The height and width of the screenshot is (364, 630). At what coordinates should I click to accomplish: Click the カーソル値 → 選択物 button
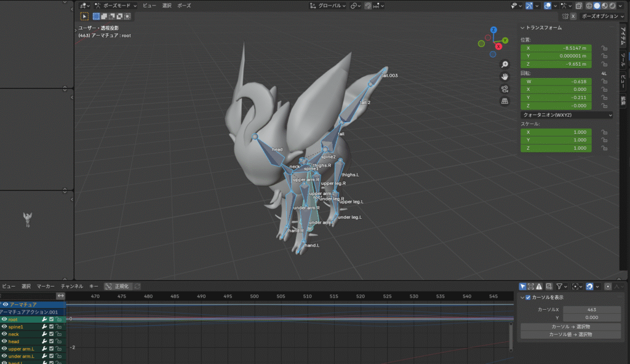570,334
